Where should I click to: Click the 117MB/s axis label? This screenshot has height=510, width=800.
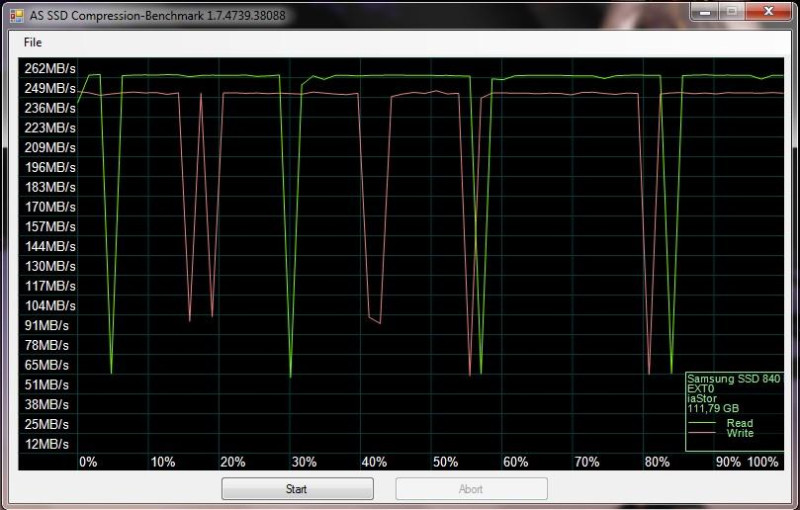click(x=50, y=286)
